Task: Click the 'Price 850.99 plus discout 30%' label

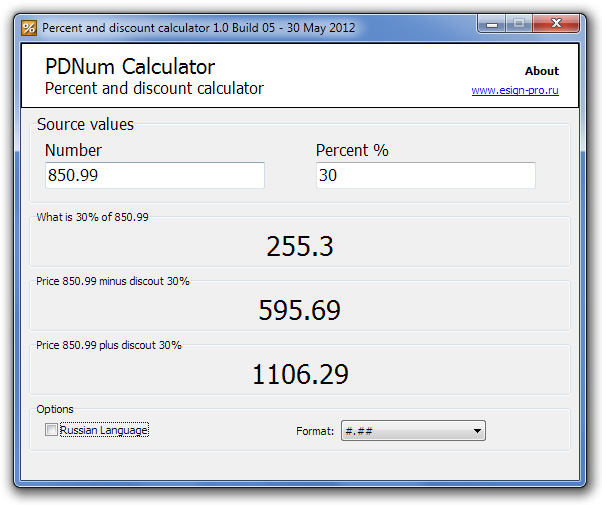Action: coord(109,345)
